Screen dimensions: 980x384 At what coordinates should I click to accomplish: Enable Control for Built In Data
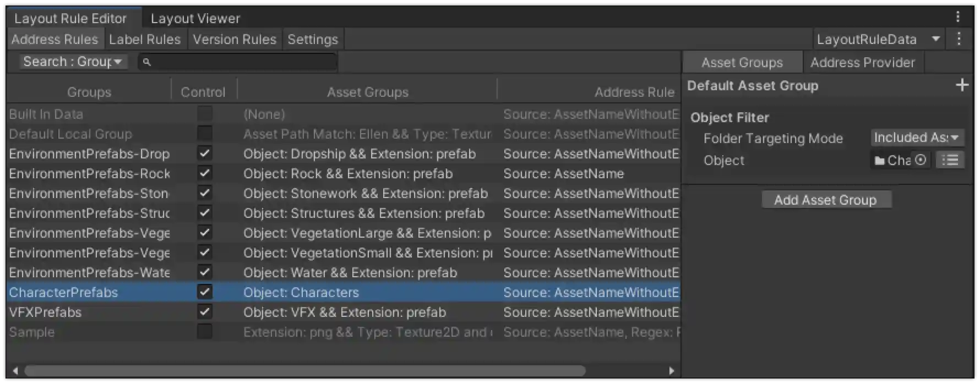[204, 114]
